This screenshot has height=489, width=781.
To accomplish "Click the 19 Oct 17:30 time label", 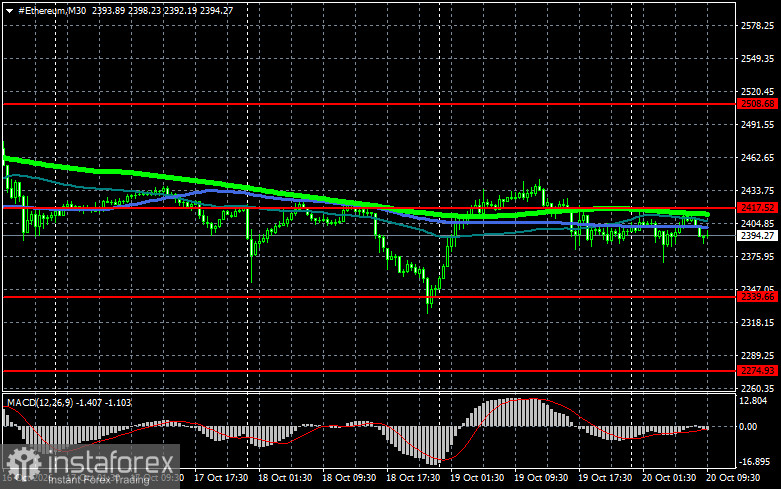I will [605, 478].
